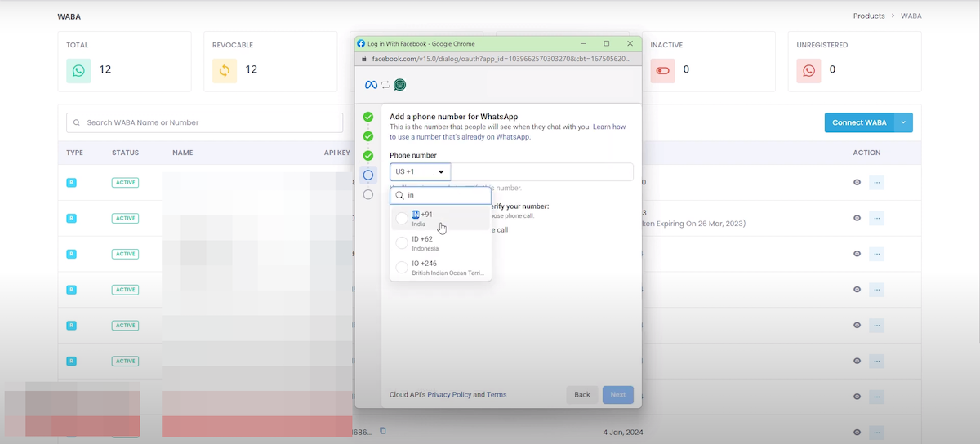980x444 pixels.
Task: Click the Revocable refresh icon card
Action: 225,70
